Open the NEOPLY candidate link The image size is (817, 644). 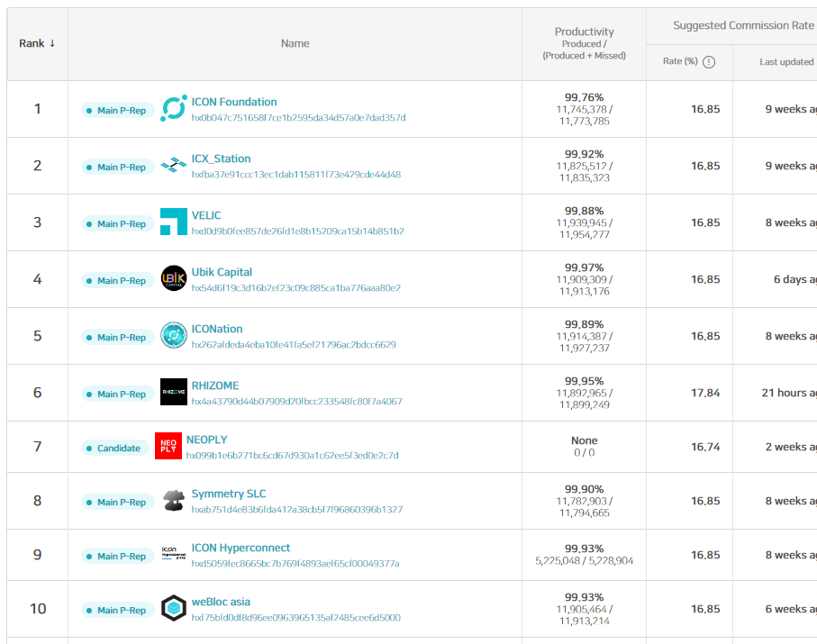206,440
